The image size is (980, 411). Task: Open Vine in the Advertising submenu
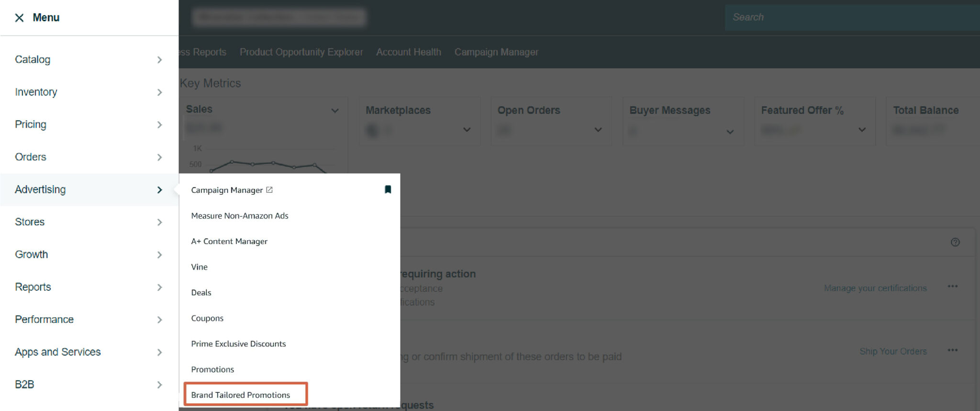pos(199,267)
